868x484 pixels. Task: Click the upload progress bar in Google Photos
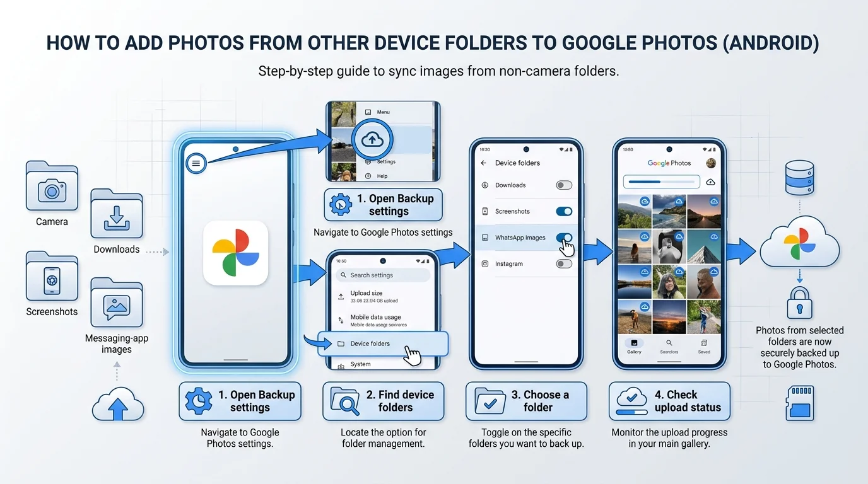pos(662,182)
